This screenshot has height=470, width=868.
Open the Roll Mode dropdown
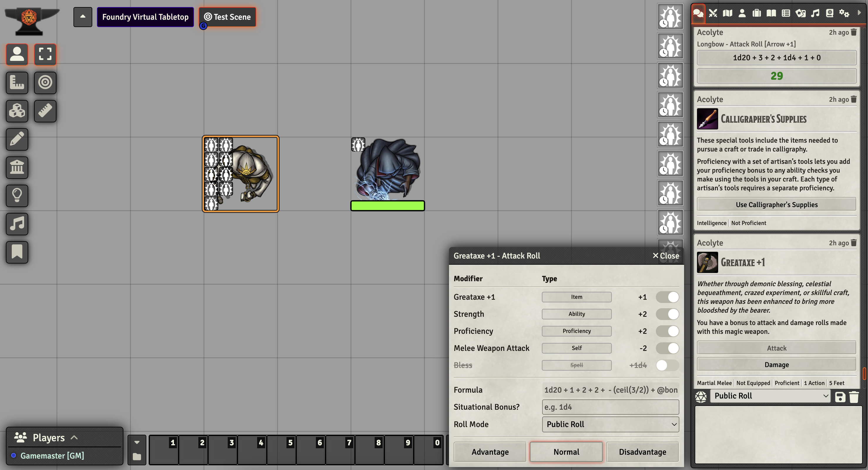[610, 424]
